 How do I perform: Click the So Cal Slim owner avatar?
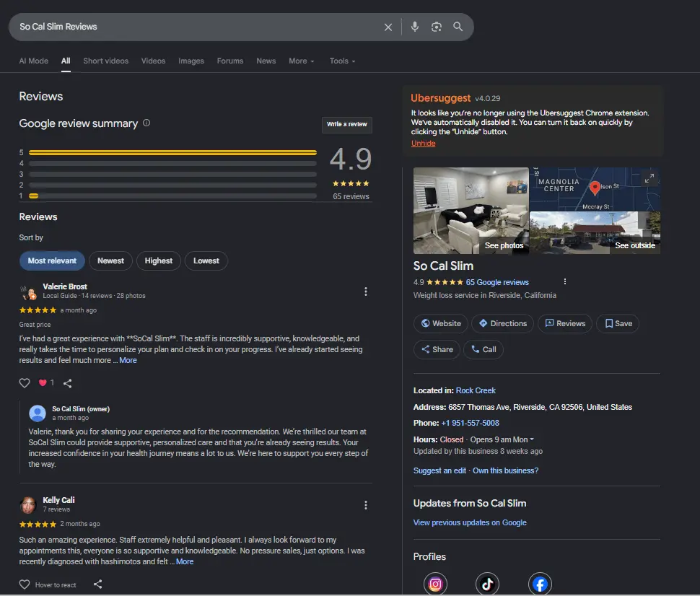click(x=38, y=413)
